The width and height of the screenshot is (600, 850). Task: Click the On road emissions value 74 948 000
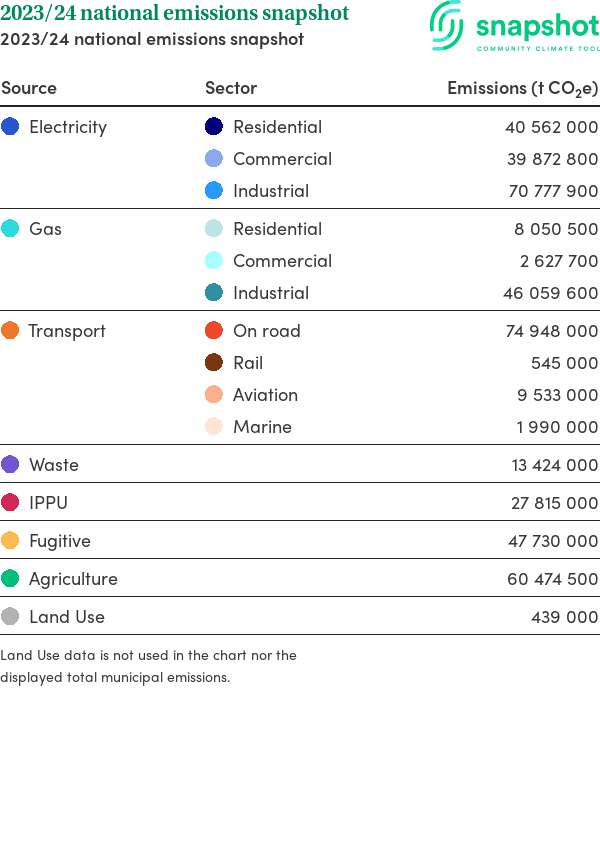pyautogui.click(x=551, y=331)
